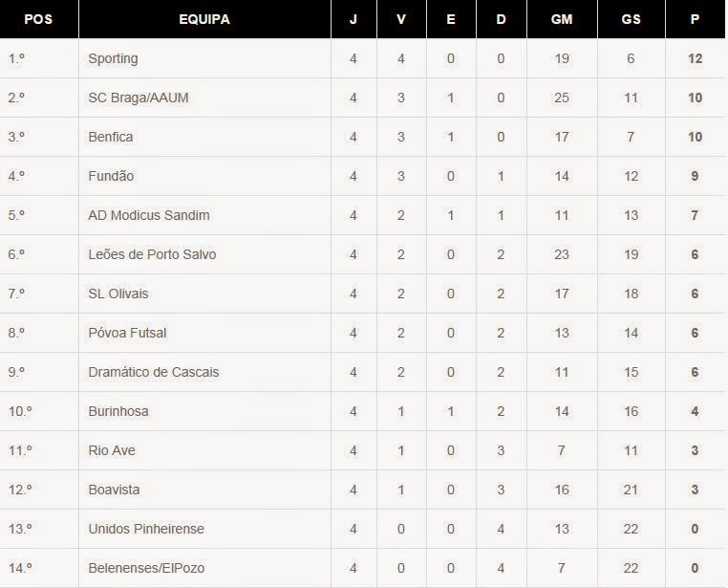728x588 pixels.
Task: Open Dramático de Cascais entry
Action: pyautogui.click(x=154, y=372)
